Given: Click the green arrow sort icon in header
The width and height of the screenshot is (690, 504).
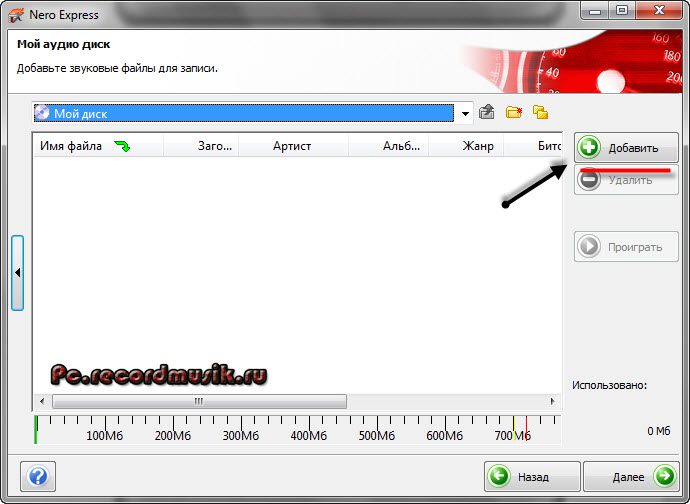Looking at the screenshot, I should point(122,146).
